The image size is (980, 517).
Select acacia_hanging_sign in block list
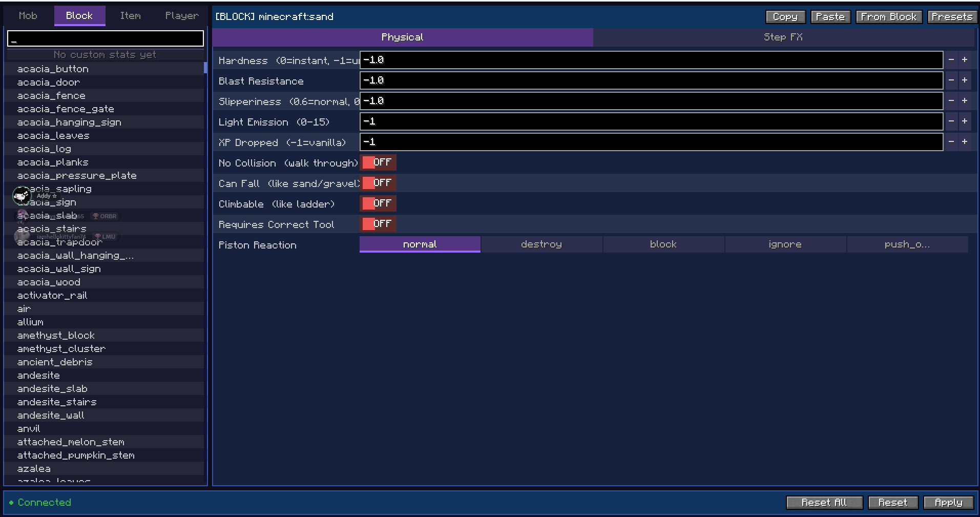[104, 122]
